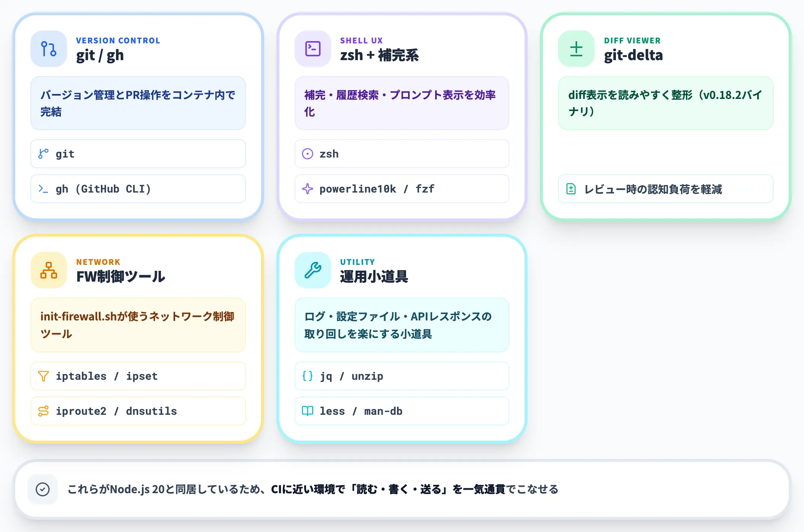
Task: Click the FW制御ツール card title
Action: point(121,277)
